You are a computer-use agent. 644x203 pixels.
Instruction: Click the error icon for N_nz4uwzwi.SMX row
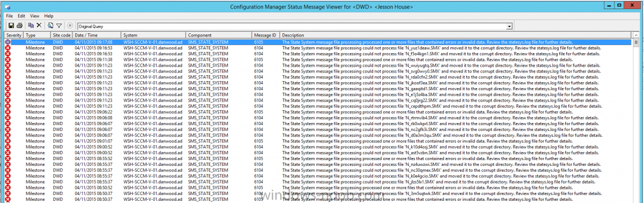(8, 164)
